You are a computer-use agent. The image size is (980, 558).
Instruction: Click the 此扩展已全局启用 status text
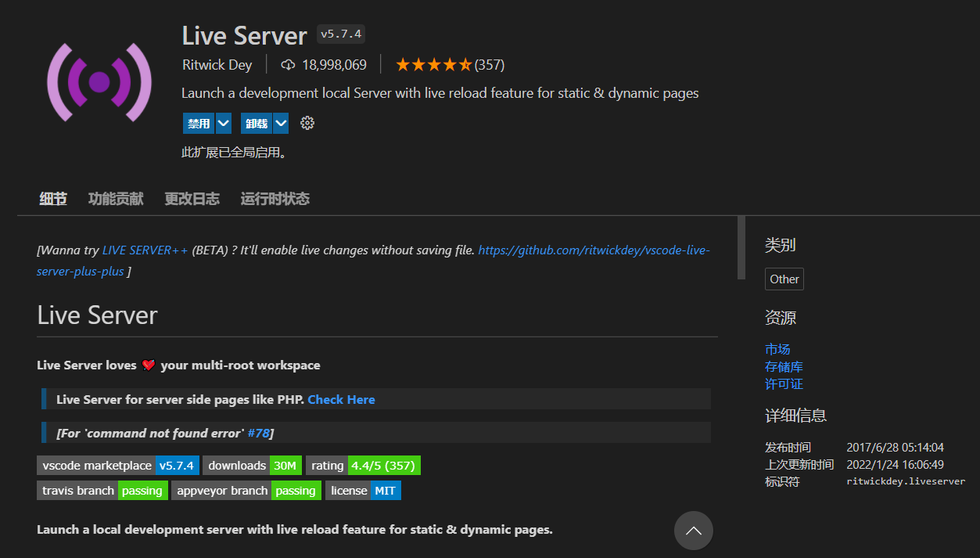234,153
